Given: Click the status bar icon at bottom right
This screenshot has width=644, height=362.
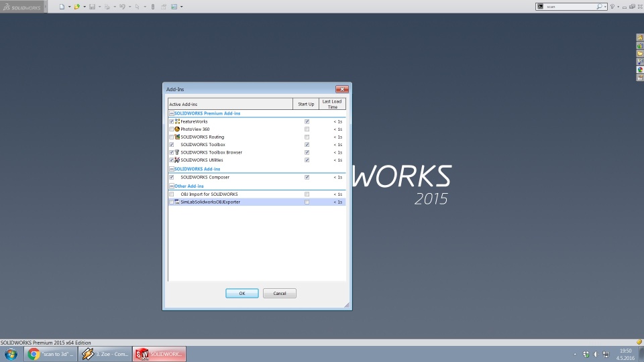Looking at the screenshot, I should (639, 342).
